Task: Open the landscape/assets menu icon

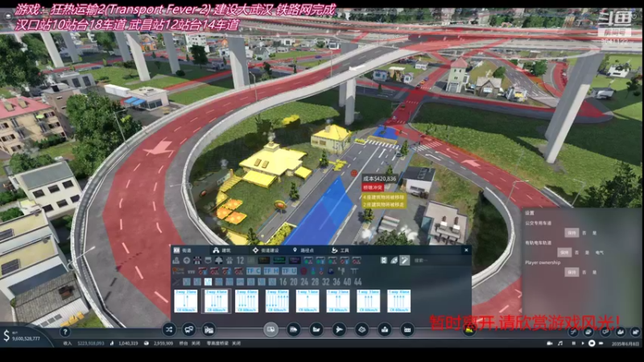Action: point(385,329)
